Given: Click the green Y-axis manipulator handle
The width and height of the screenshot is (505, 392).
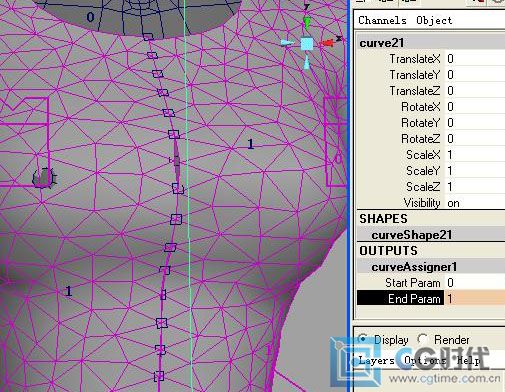Looking at the screenshot, I should (x=307, y=23).
